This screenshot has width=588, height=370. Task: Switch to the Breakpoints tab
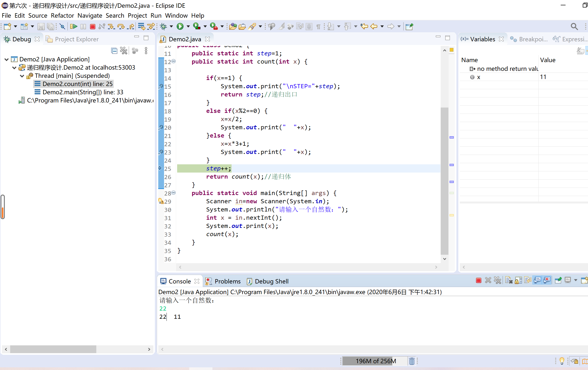(529, 39)
